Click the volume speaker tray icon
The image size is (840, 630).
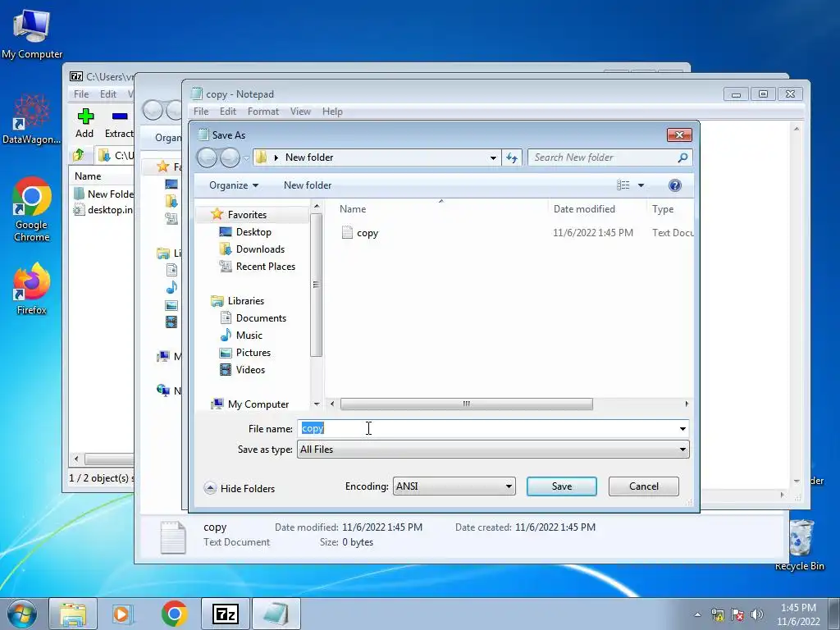pyautogui.click(x=757, y=614)
